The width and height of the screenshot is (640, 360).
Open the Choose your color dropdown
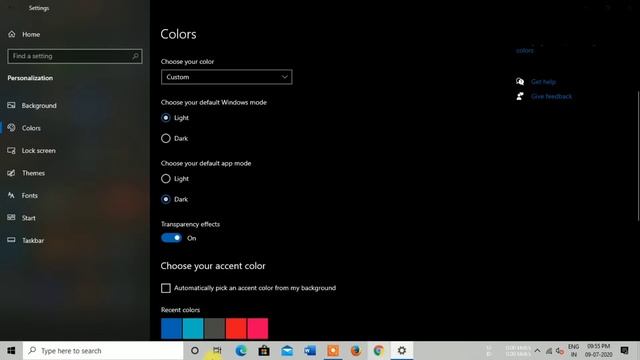(x=227, y=77)
